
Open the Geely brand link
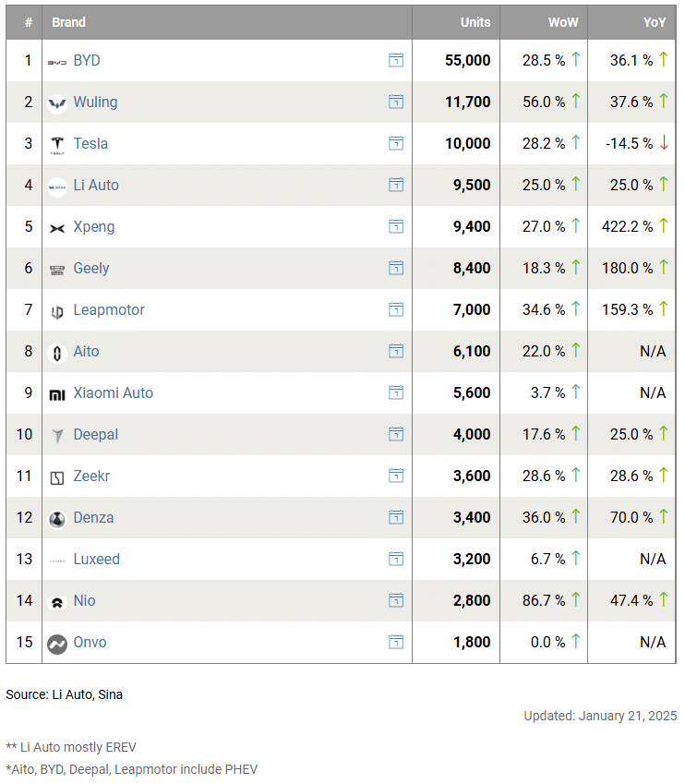[x=91, y=268]
